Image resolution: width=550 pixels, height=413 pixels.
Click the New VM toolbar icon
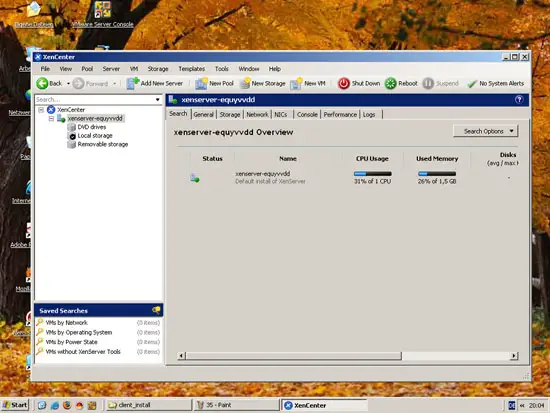pyautogui.click(x=296, y=84)
